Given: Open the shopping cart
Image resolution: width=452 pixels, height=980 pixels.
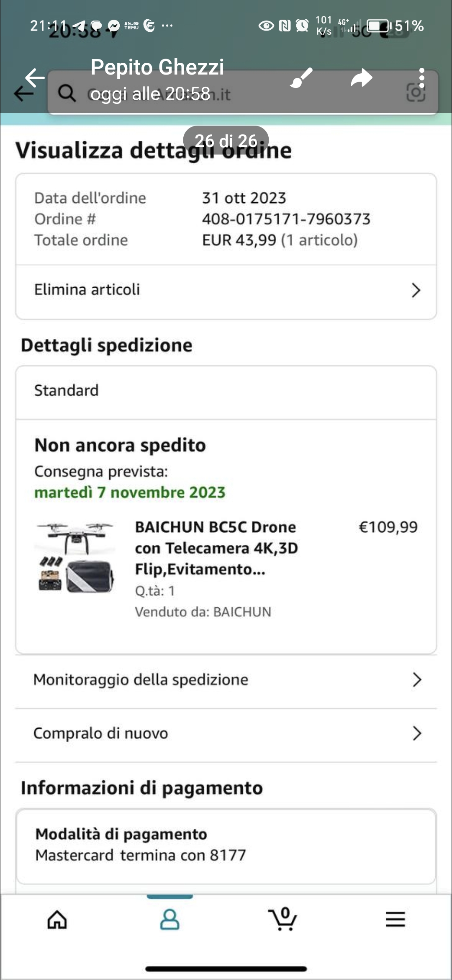Looking at the screenshot, I should 283,920.
